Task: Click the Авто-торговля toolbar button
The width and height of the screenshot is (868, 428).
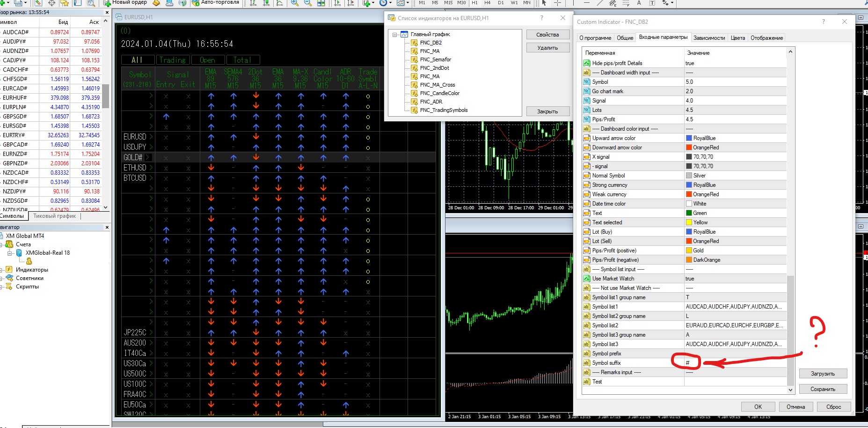Action: 215,3
